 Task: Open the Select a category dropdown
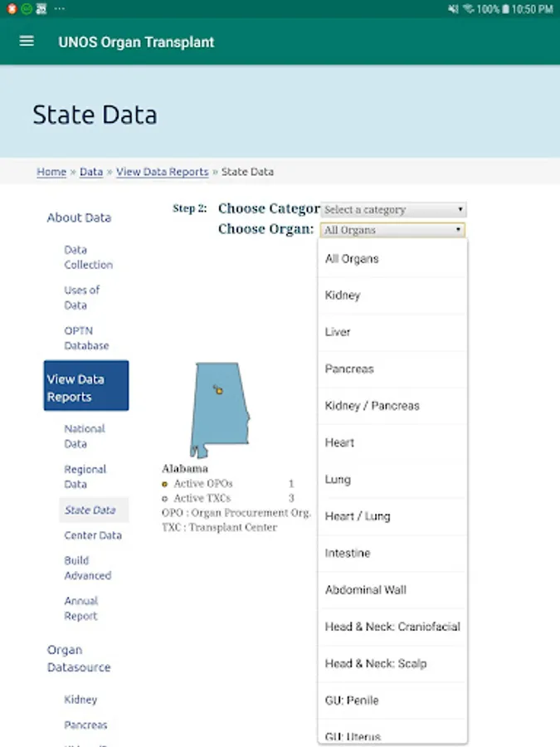(x=393, y=210)
